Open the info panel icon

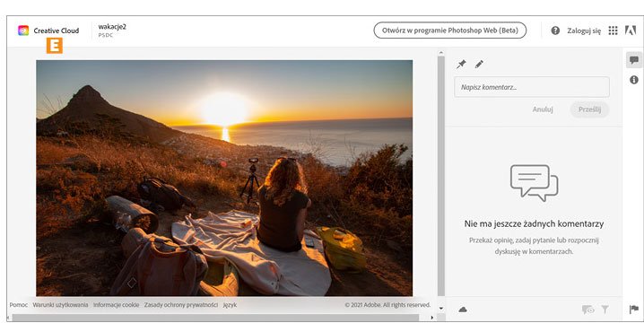coord(634,80)
